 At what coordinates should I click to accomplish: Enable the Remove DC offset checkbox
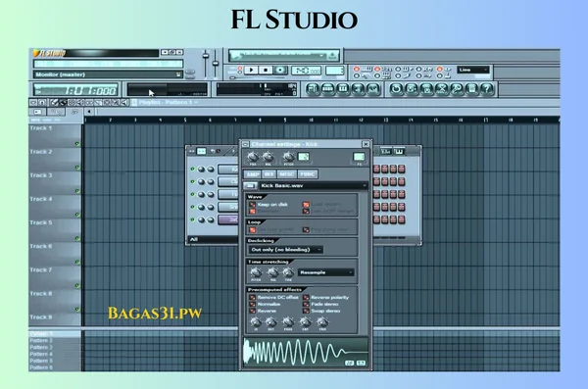pos(253,298)
